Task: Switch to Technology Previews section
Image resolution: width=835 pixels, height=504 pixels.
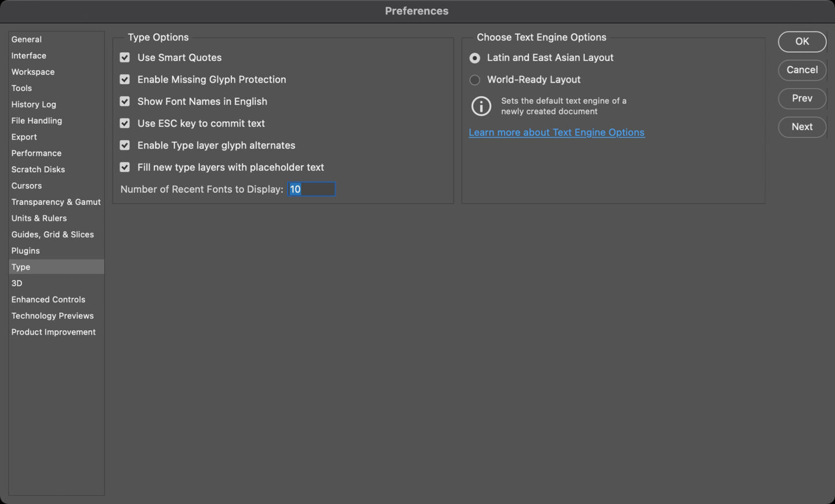Action: (x=52, y=316)
